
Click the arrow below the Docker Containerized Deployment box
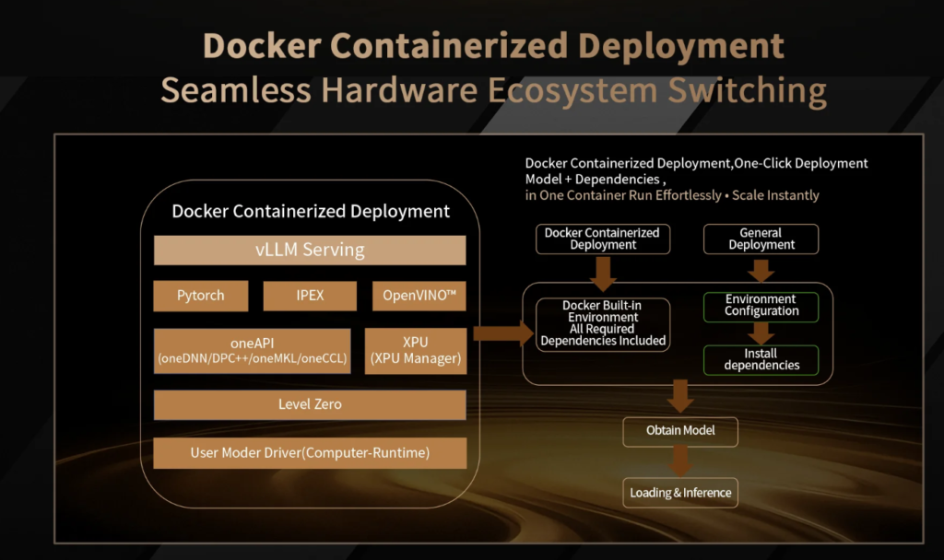click(x=603, y=270)
